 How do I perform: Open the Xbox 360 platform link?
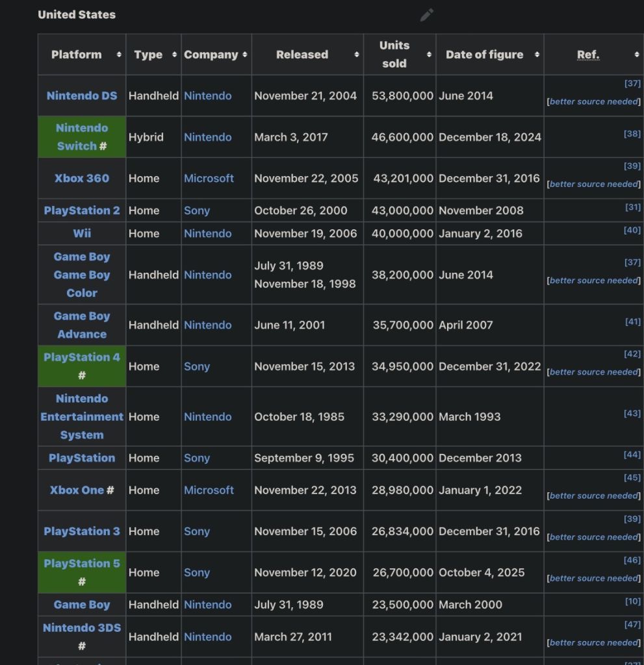click(x=82, y=178)
